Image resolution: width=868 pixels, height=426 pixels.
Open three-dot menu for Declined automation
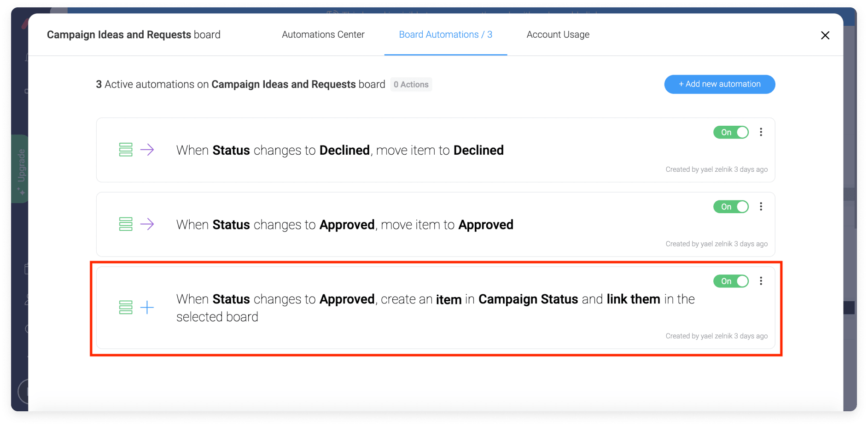tap(761, 132)
